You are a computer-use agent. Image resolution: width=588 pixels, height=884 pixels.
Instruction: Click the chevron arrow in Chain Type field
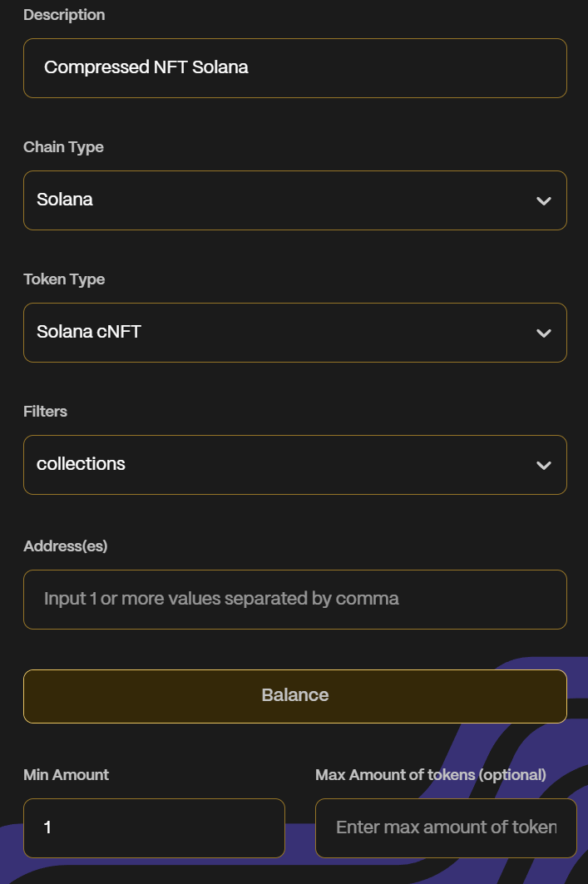544,201
